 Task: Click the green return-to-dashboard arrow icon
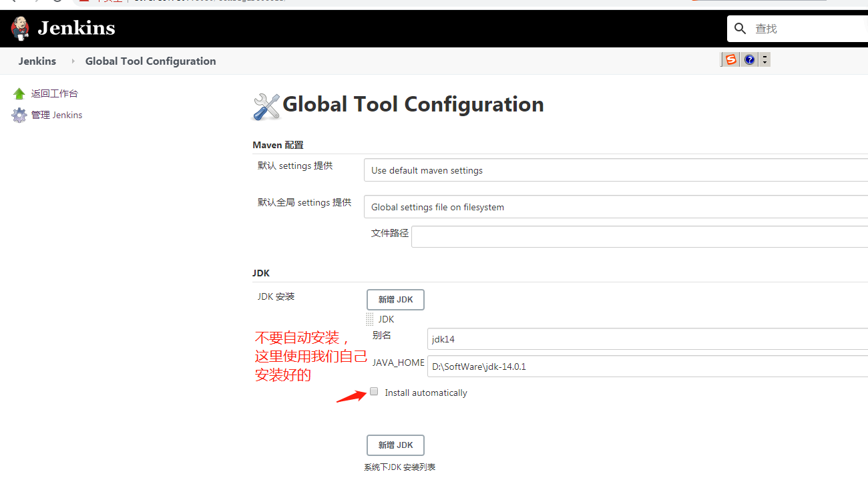[x=19, y=94]
